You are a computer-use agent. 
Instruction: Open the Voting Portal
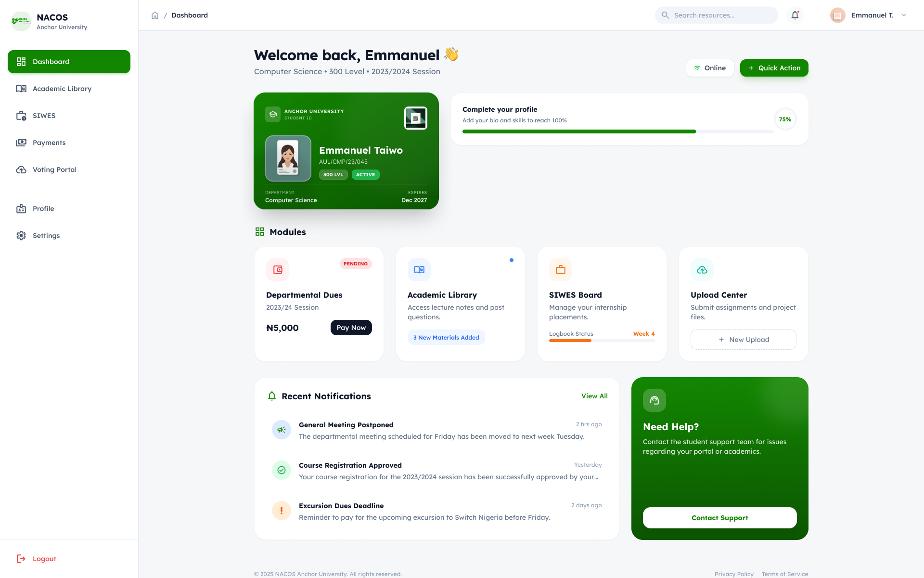click(x=54, y=170)
